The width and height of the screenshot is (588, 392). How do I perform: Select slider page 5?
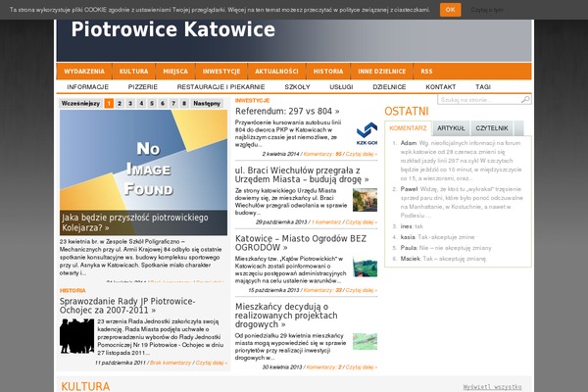[152, 103]
